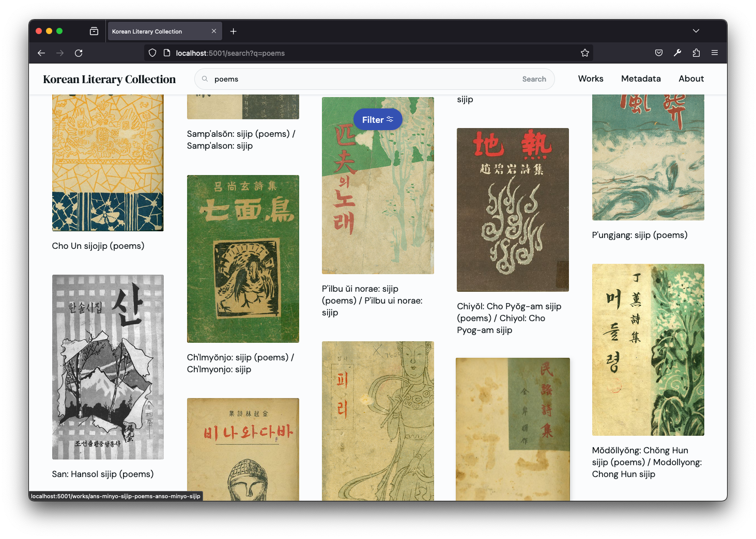The width and height of the screenshot is (756, 539).
Task: Click the tab container icon beside traffic lights
Action: [x=94, y=31]
